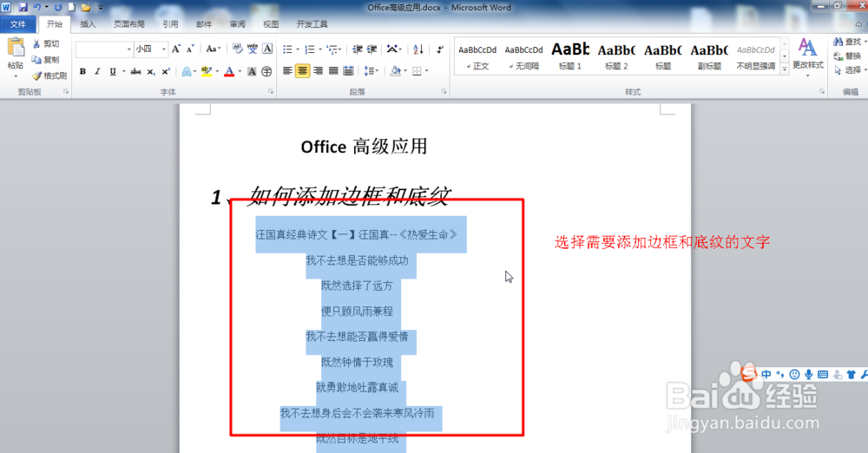Open the font size dropdown (小四)
This screenshot has height=453, width=868.
(164, 49)
